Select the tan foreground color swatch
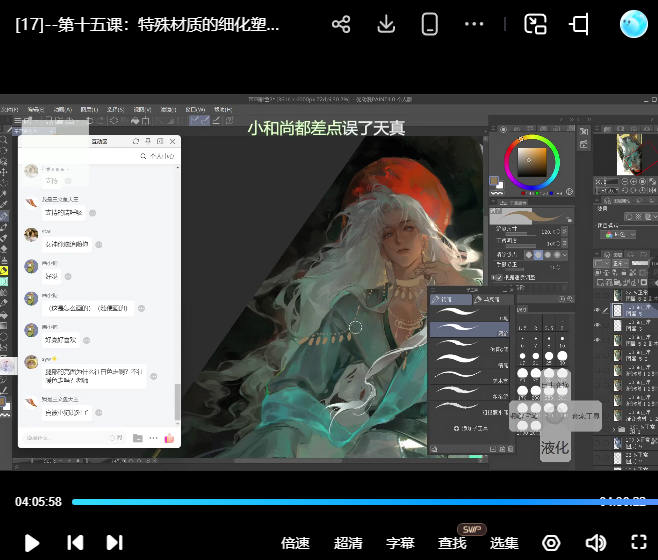 tap(494, 181)
